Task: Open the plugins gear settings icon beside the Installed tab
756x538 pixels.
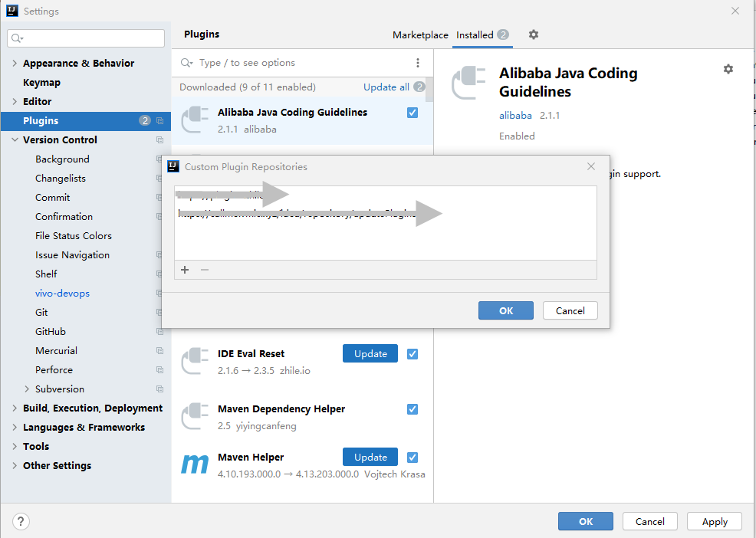Action: point(533,34)
